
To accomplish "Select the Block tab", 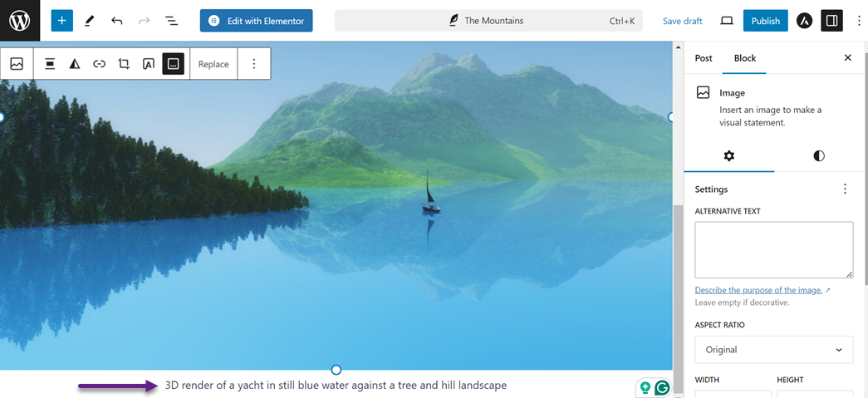I will [744, 58].
